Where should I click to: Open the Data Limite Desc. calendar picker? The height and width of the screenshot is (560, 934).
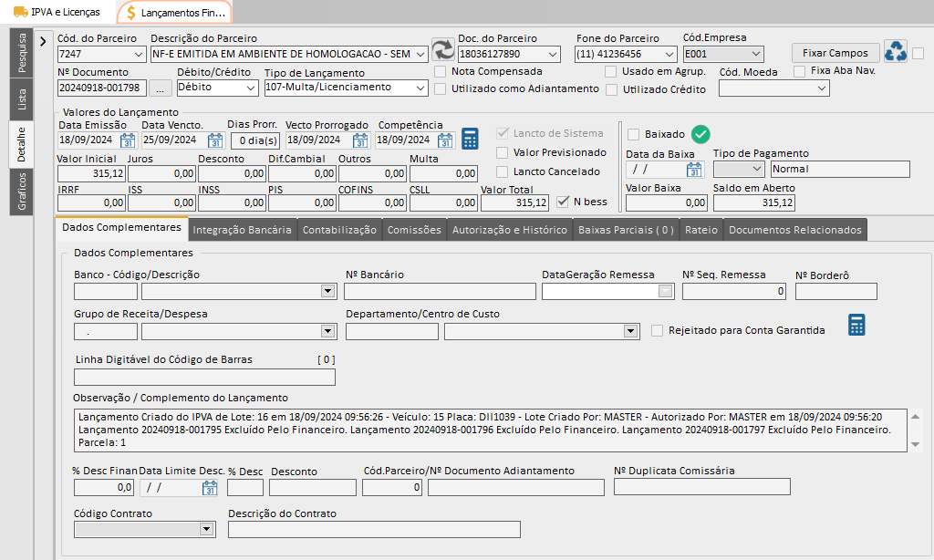click(210, 488)
